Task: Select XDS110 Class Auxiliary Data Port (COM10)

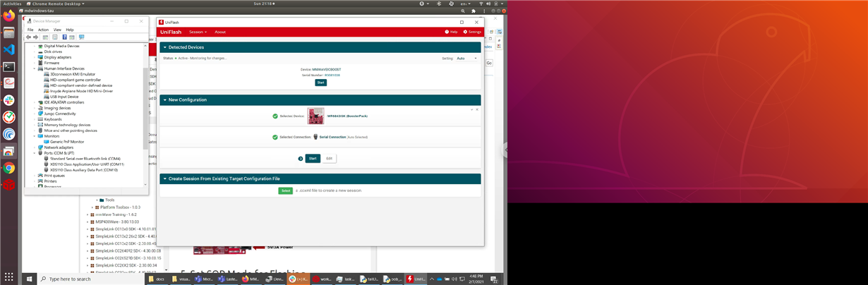Action: [x=83, y=170]
